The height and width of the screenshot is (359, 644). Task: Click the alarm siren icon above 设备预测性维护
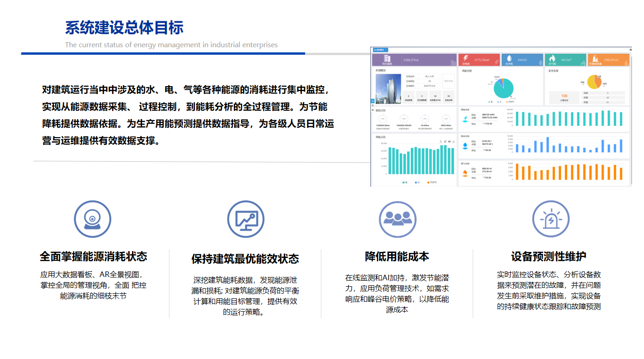[x=550, y=219]
